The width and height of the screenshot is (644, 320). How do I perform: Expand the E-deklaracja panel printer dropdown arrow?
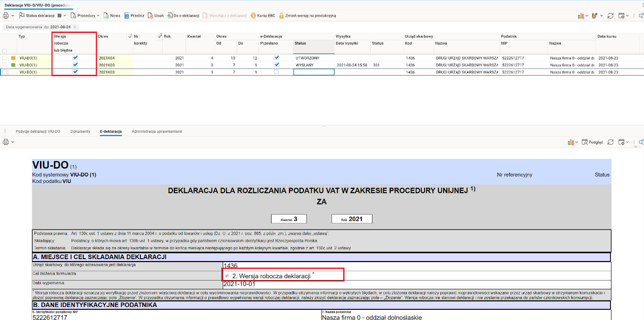click(x=13, y=142)
